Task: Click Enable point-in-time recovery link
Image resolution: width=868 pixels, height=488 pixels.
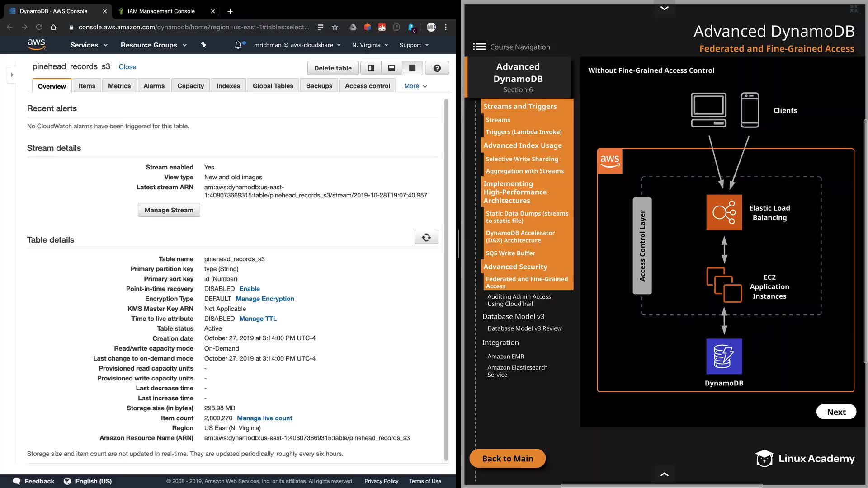Action: pos(249,289)
